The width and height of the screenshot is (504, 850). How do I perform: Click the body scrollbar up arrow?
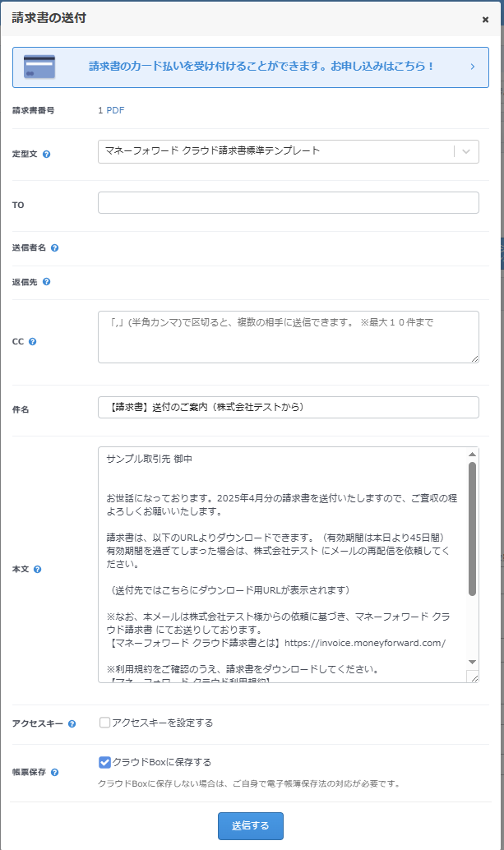point(472,455)
